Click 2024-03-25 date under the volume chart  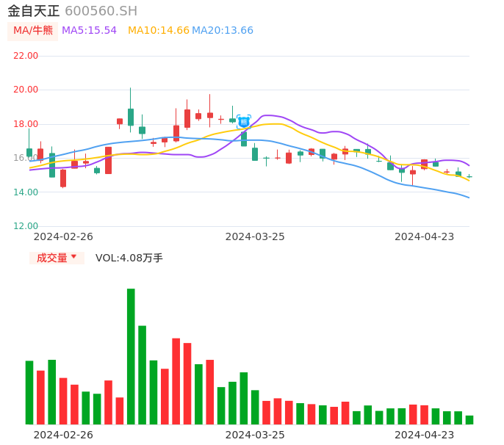click(255, 435)
